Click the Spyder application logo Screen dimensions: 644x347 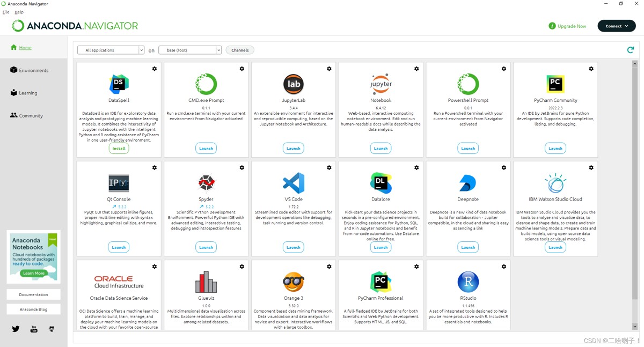[x=206, y=183]
